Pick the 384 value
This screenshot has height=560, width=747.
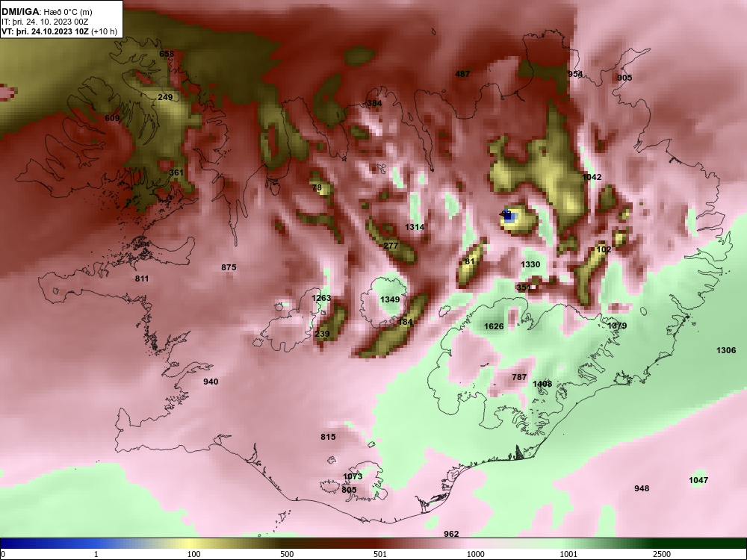[374, 103]
